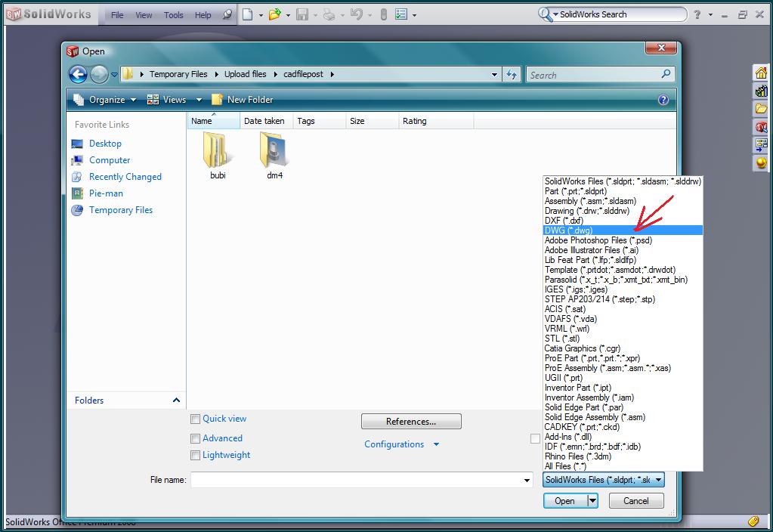Enable the Advanced checkbox

click(x=195, y=439)
